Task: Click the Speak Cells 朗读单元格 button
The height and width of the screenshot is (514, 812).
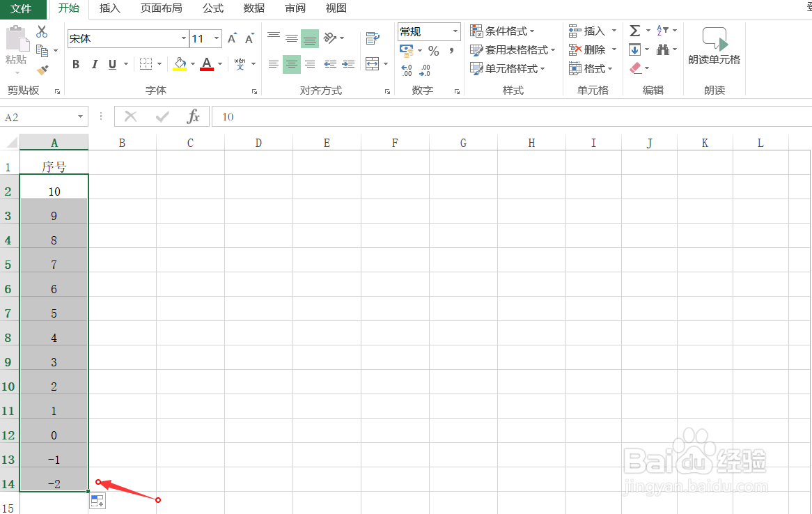Action: click(x=714, y=45)
